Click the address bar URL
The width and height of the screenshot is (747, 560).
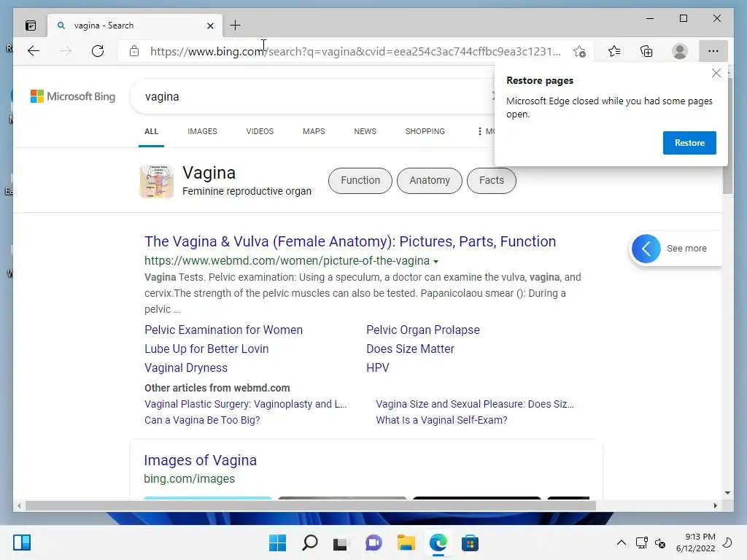[x=355, y=52]
